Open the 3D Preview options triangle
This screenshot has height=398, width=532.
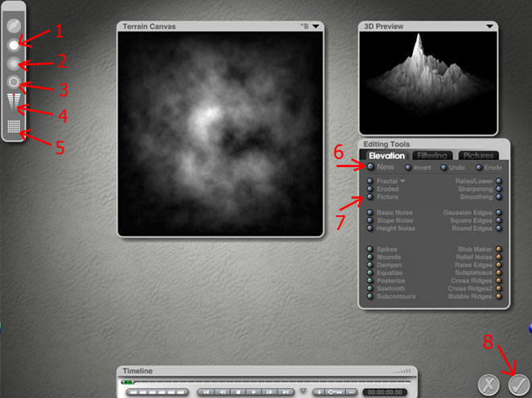[x=490, y=26]
